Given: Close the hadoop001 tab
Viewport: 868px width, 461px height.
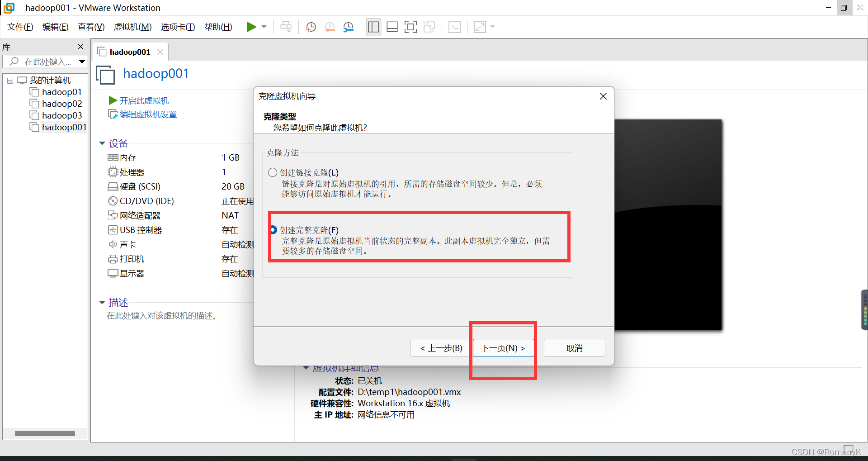Looking at the screenshot, I should (x=160, y=52).
